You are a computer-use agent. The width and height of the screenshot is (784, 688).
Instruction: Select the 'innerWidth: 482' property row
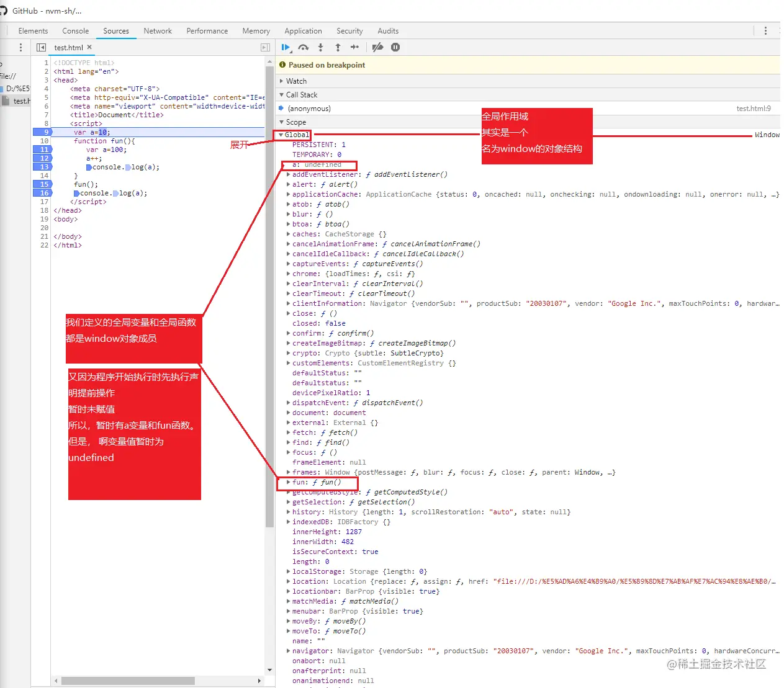pos(323,542)
